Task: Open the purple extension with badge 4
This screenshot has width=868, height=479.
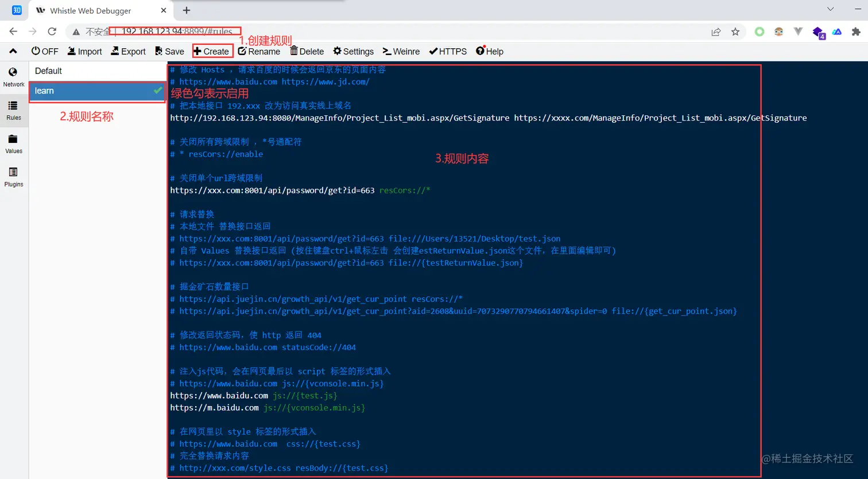Action: 818,32
